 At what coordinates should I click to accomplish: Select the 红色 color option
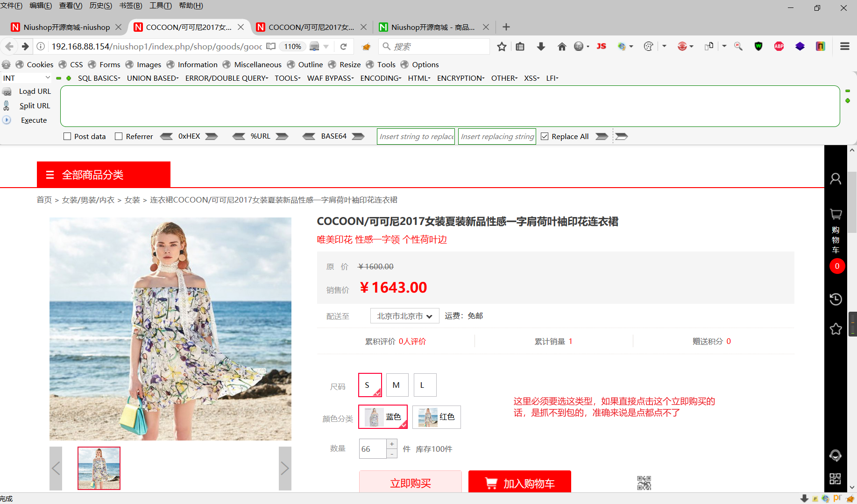tap(437, 417)
